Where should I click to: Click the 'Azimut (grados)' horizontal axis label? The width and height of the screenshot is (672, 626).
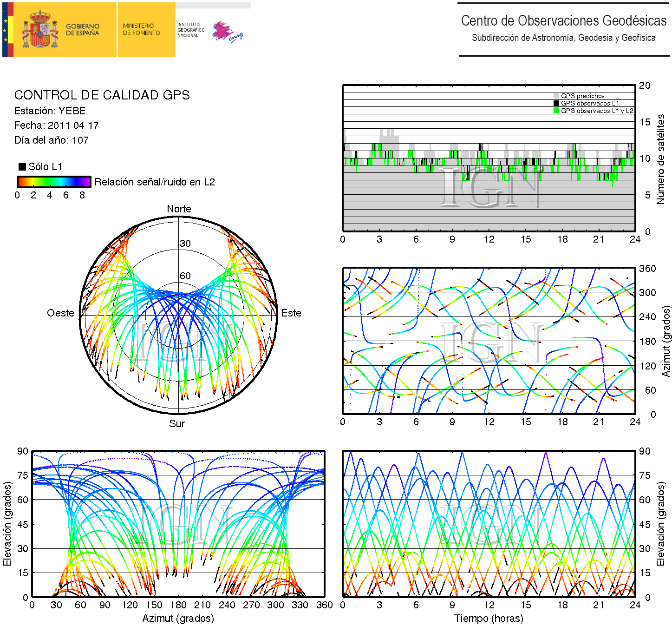click(178, 619)
